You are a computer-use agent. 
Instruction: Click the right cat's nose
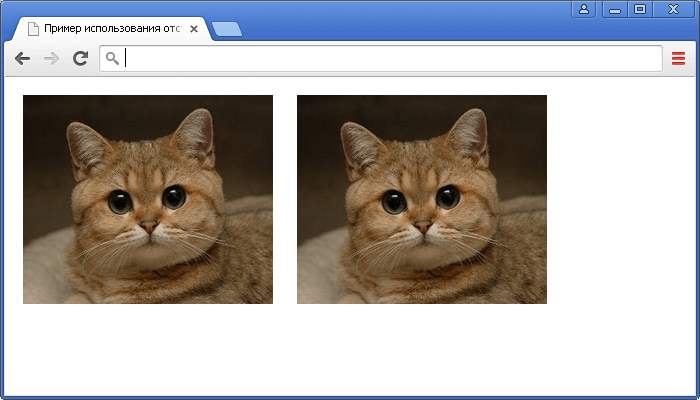423,226
